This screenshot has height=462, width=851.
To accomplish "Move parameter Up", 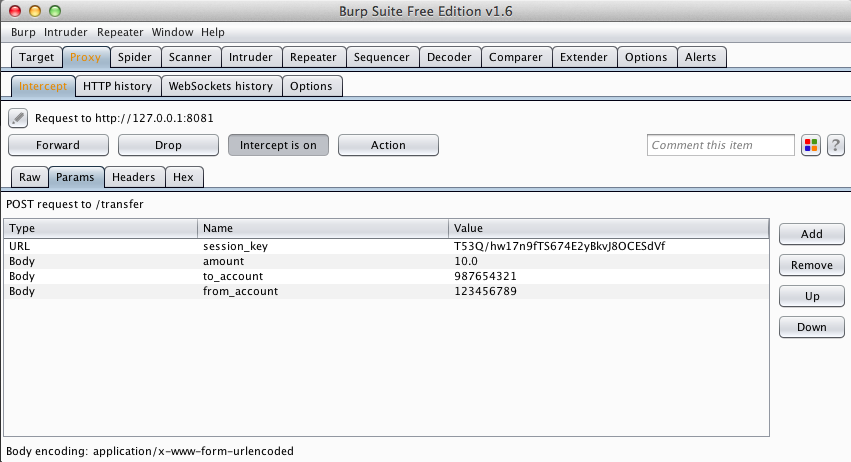I will coord(811,296).
